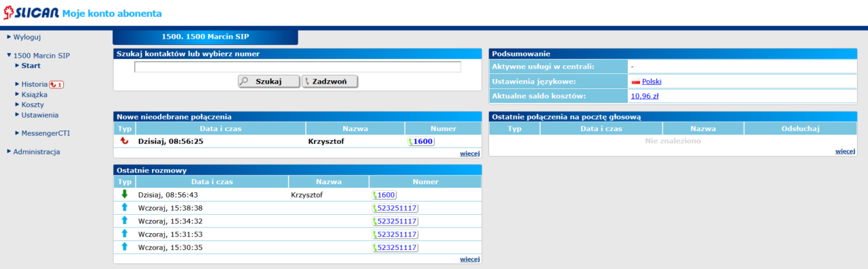Open the Koszty menu item

coord(33,105)
